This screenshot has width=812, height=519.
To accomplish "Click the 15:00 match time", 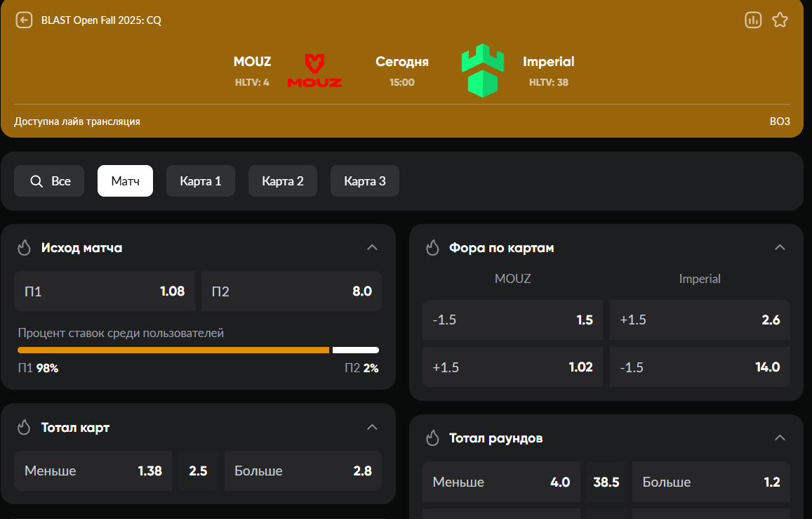I will [402, 82].
